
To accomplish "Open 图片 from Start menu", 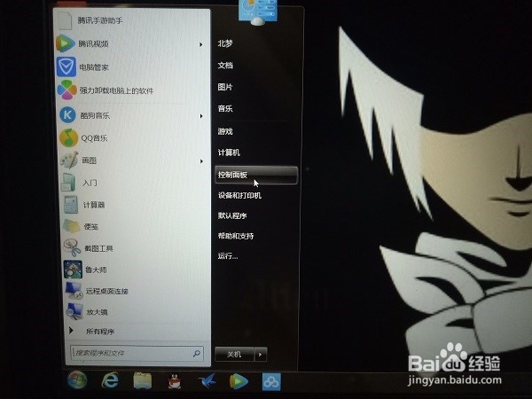I will [x=225, y=87].
